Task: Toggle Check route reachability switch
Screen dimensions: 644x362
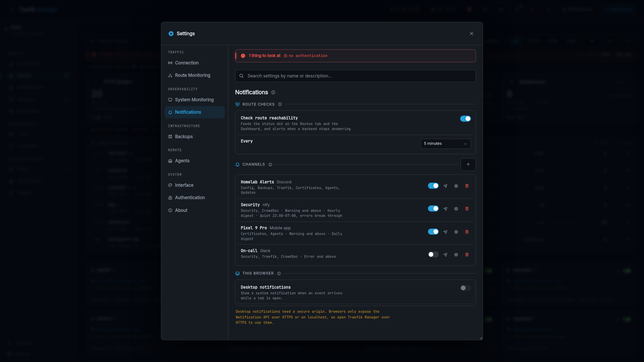Action: point(465,119)
